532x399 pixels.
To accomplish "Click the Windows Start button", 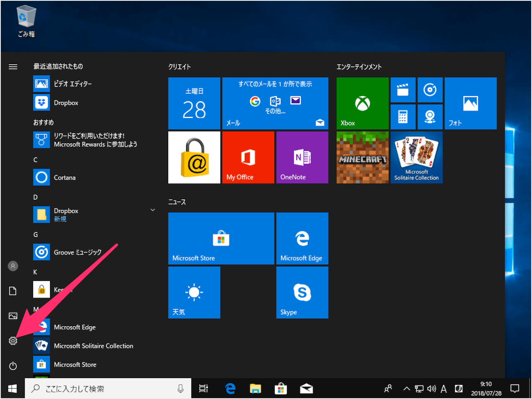I will point(12,389).
